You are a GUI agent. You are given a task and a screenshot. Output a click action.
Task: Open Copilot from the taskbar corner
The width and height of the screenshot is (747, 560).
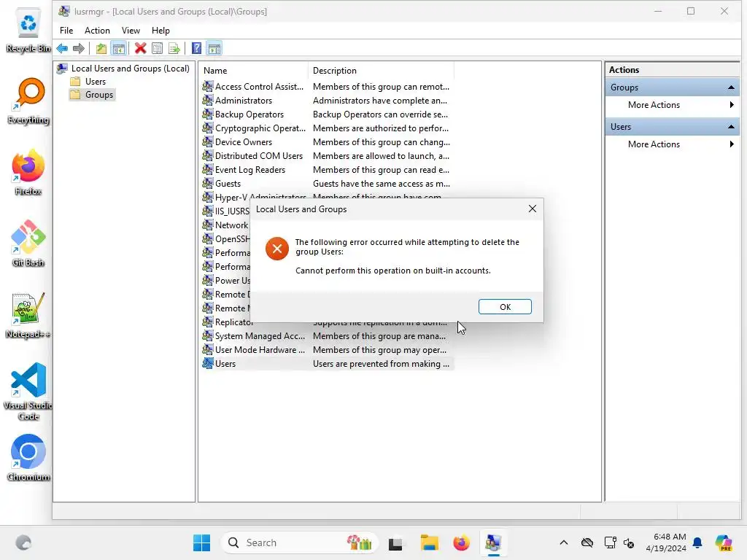click(x=724, y=542)
